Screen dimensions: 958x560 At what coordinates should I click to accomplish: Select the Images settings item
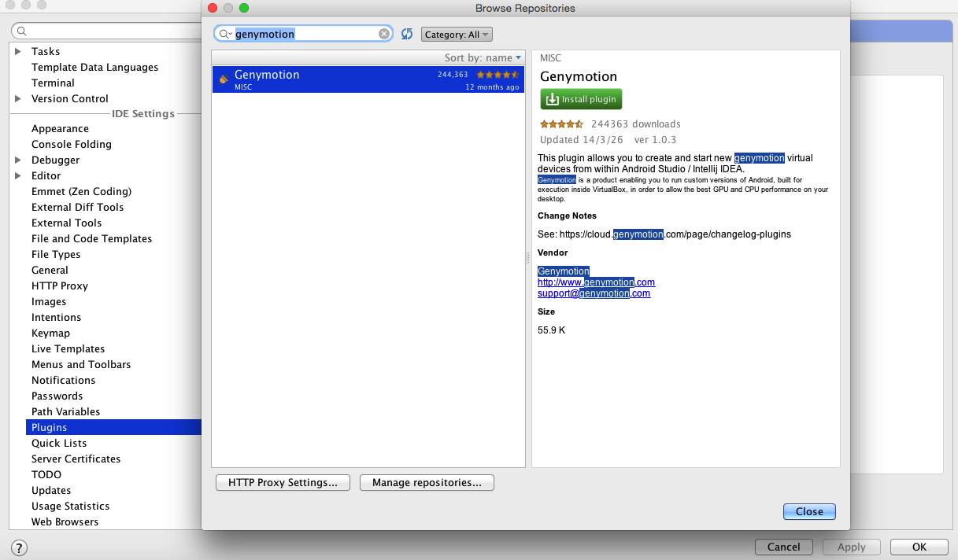(49, 301)
